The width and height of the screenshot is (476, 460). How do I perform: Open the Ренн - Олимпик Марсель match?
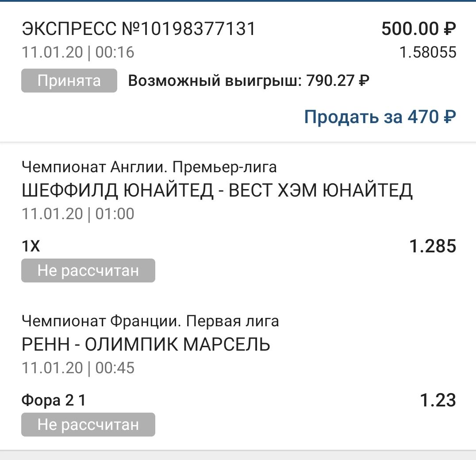coord(146,344)
